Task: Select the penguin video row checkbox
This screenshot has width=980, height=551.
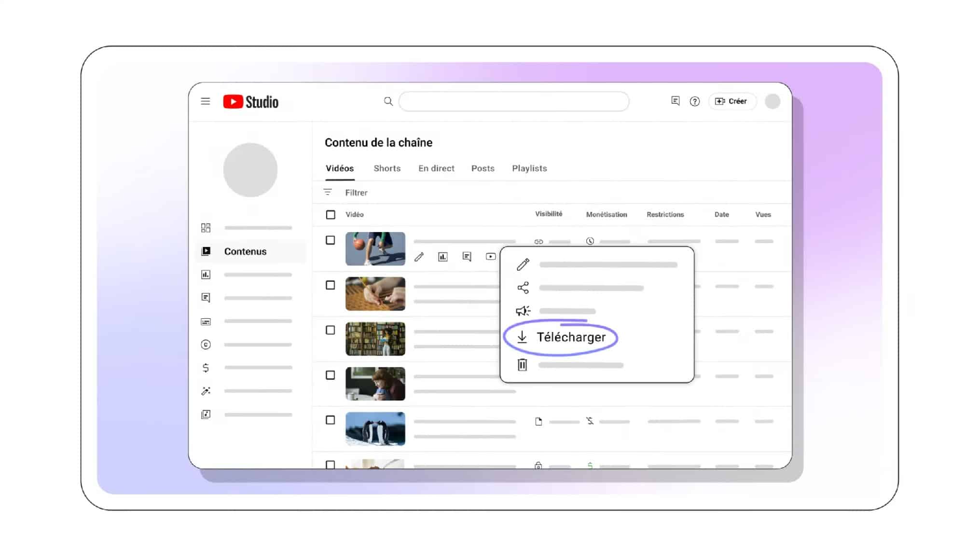Action: [x=331, y=420]
